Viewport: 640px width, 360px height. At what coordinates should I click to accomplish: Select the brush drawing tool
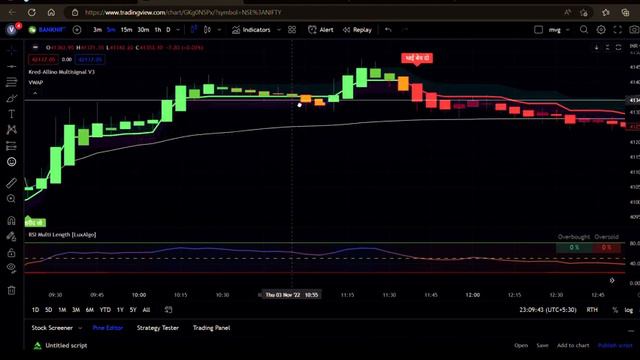point(11,98)
